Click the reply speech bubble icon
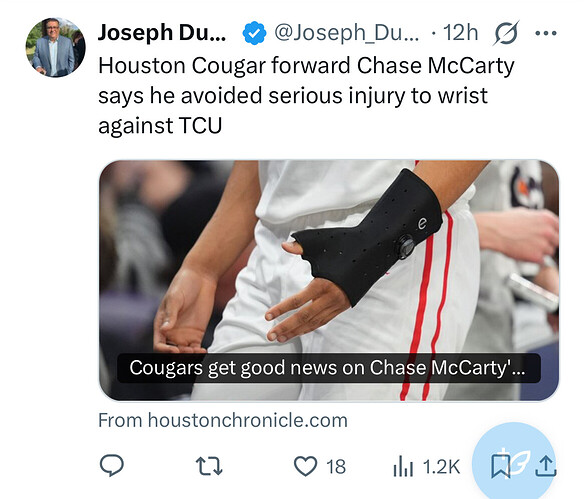Viewport: 586px width, 499px height. [112, 466]
